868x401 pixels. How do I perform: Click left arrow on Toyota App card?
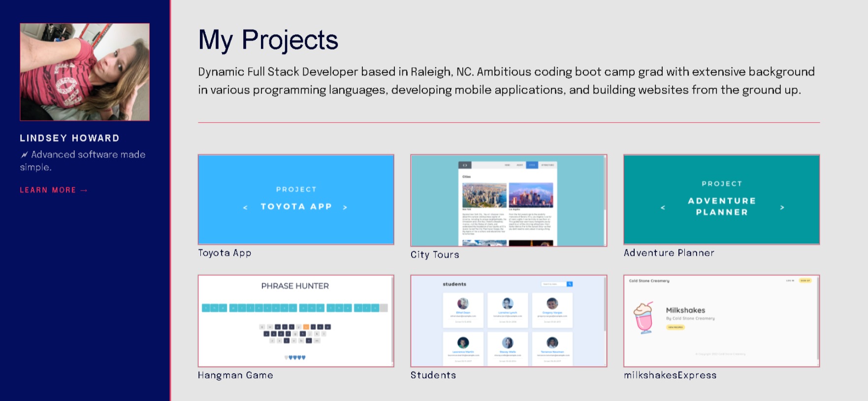245,207
